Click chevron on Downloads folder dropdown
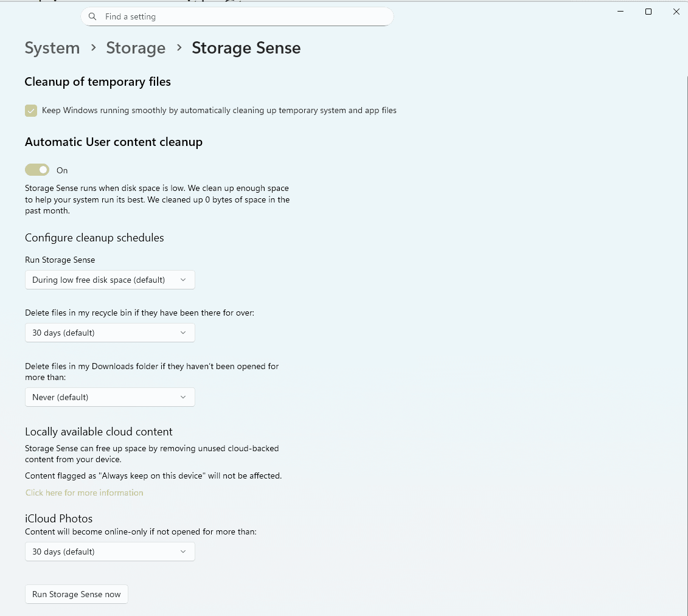The width and height of the screenshot is (688, 616). click(183, 397)
